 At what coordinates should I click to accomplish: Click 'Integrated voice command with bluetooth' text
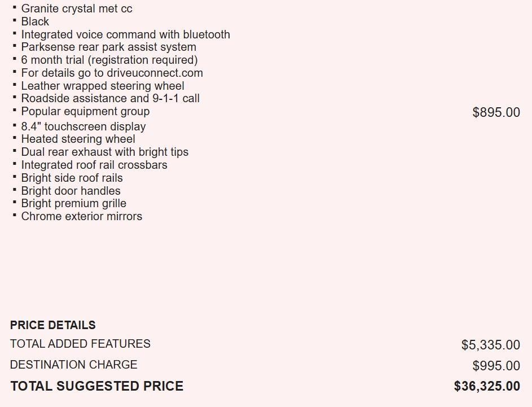(x=125, y=34)
